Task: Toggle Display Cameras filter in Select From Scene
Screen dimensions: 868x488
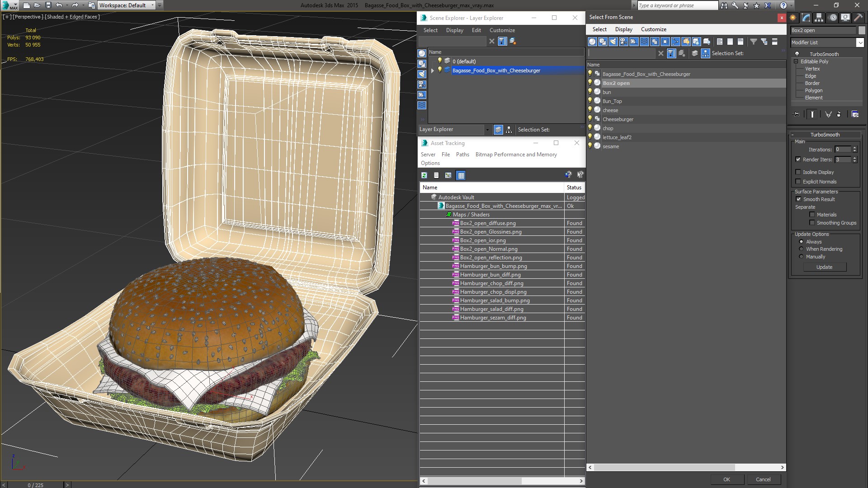Action: [623, 42]
